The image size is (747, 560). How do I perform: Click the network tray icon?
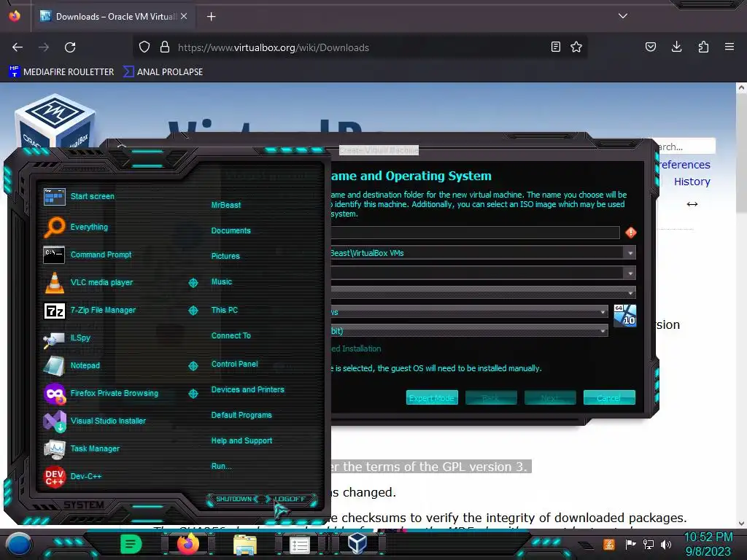[649, 544]
